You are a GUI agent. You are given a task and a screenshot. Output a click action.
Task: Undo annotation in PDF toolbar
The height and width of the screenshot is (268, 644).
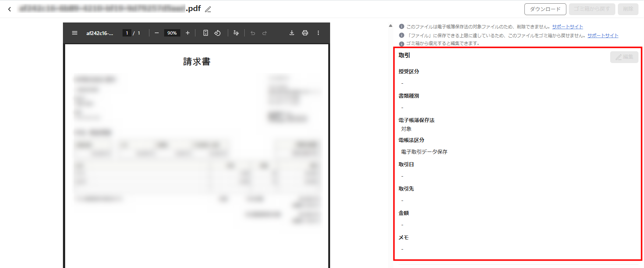tap(253, 33)
